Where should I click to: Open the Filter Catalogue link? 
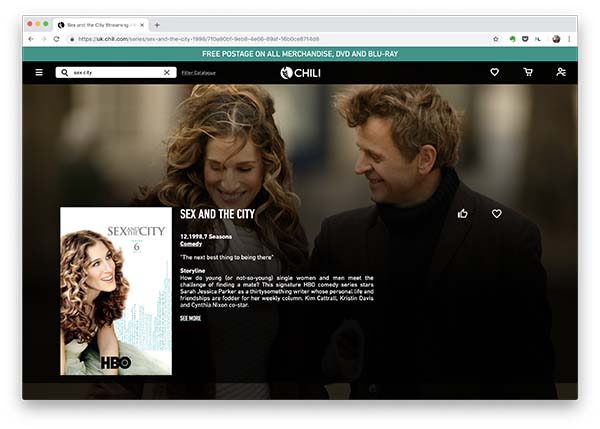(198, 73)
